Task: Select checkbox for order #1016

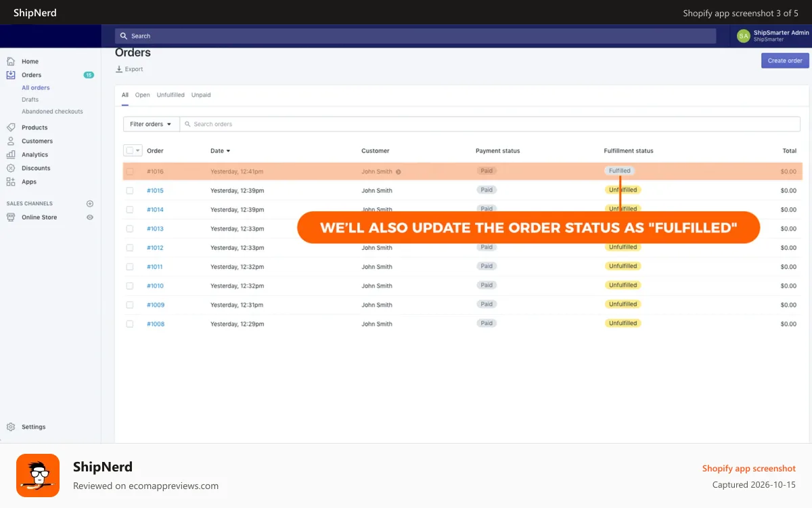Action: [x=129, y=171]
